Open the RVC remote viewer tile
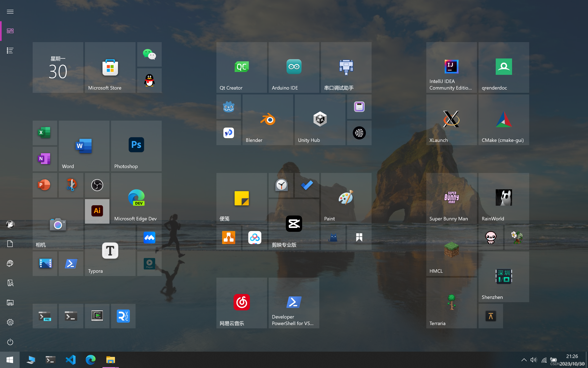This screenshot has width=588, height=368. [x=123, y=316]
